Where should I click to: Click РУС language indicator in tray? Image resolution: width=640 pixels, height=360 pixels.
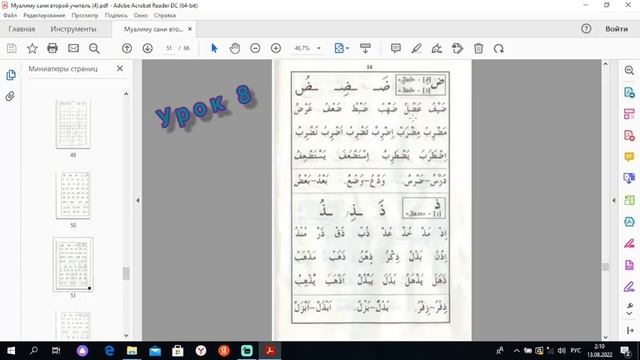click(576, 351)
